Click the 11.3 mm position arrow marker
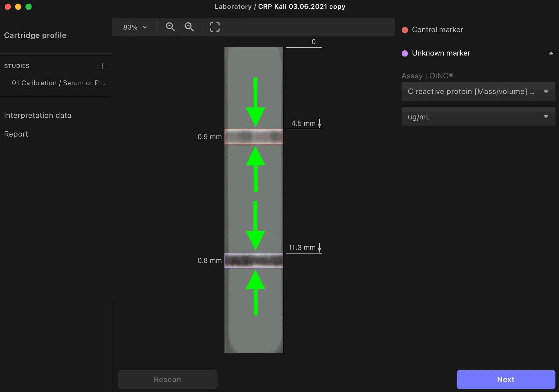Viewport: 559px width, 392px height. (x=319, y=248)
